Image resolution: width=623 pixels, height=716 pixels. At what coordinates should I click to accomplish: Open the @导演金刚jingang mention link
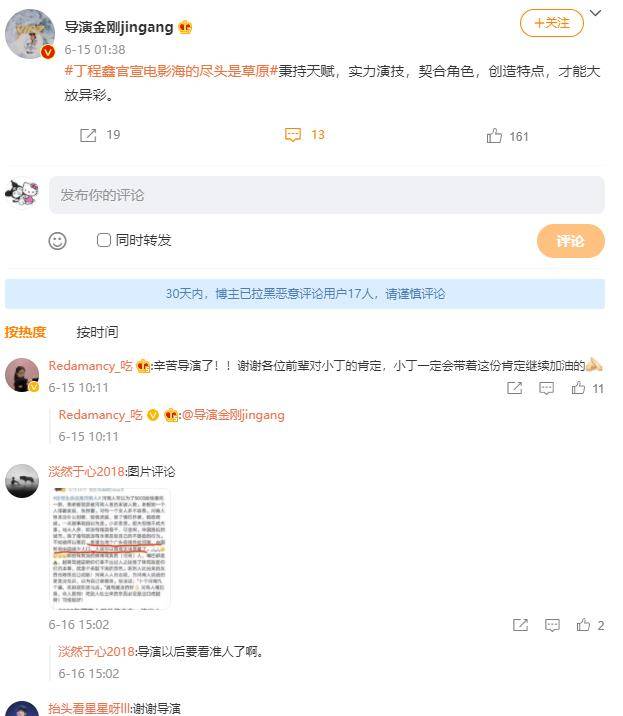pos(233,415)
